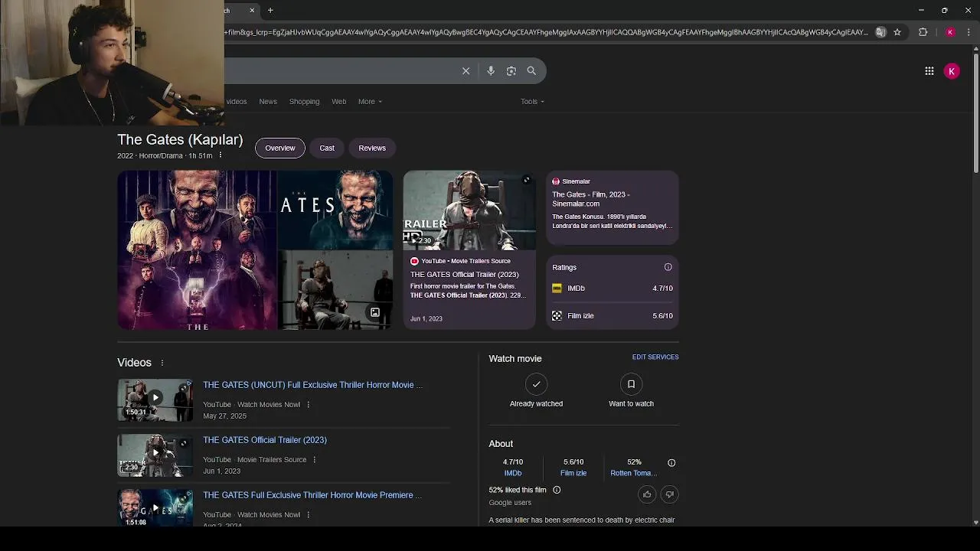Start voice search with microphone icon

491,71
